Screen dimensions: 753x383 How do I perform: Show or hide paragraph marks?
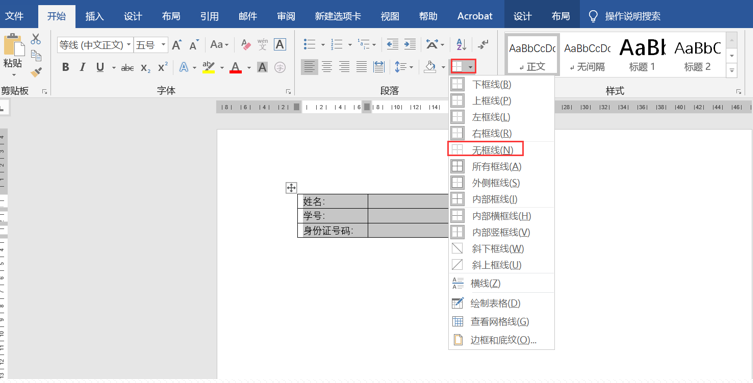484,45
